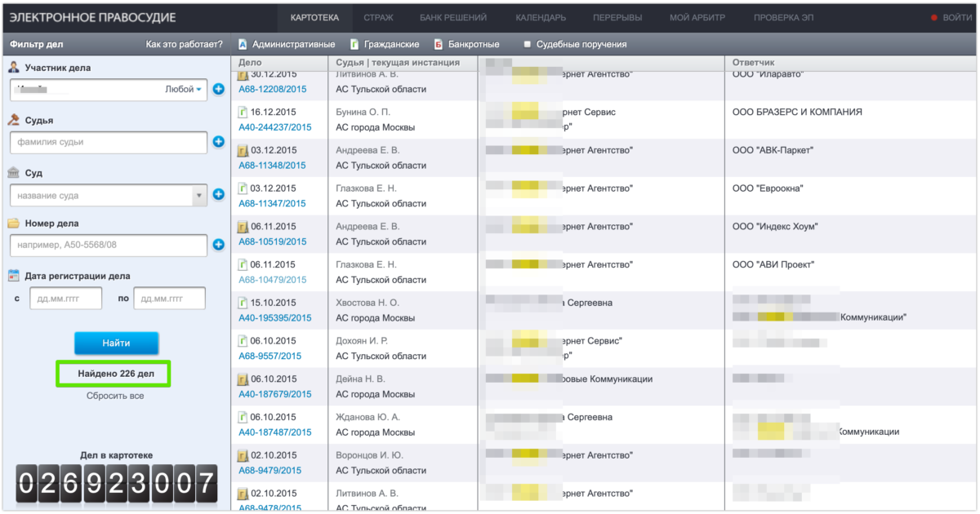
Task: Select Административные filter icon
Action: point(243,44)
